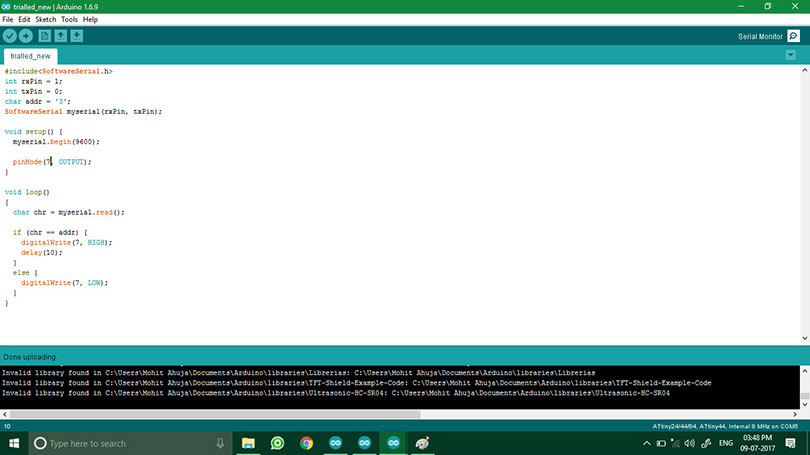This screenshot has width=810, height=455.
Task: Switch to the first Arduino taskbar window
Action: tap(335, 443)
